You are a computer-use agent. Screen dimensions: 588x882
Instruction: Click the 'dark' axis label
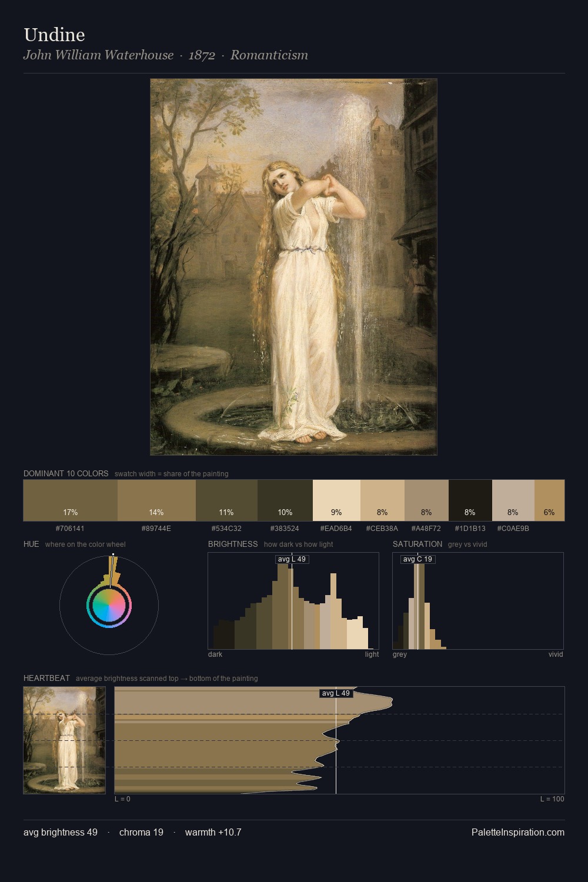(x=215, y=654)
